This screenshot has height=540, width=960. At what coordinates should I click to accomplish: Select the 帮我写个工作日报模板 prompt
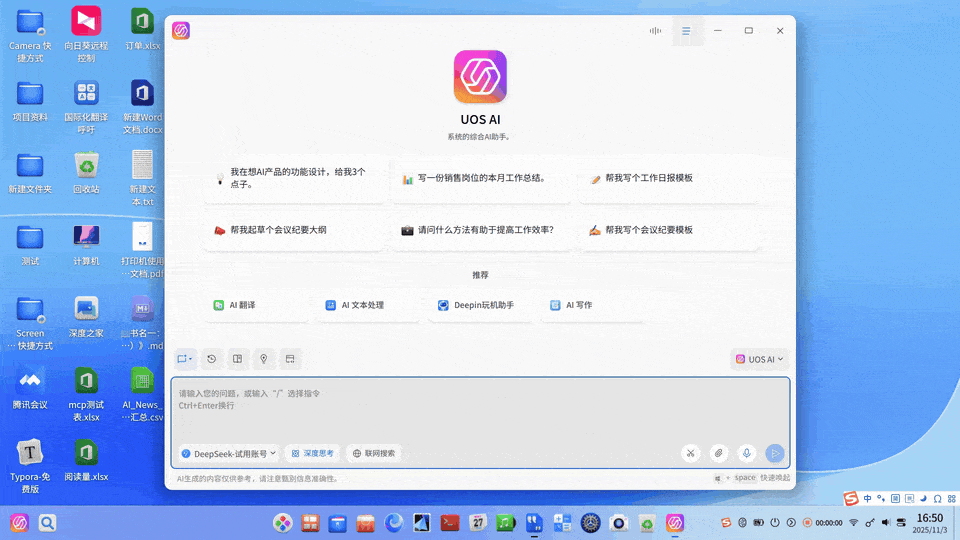coord(669,178)
